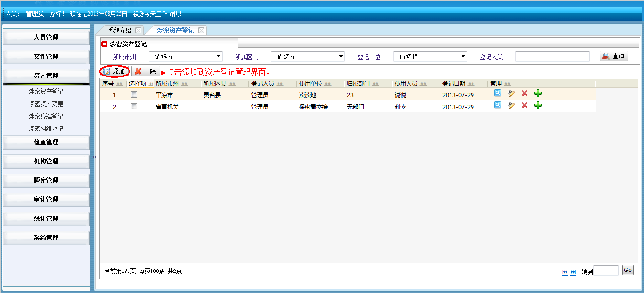
Task: Collapse the left sidebar with the « handle
Action: pos(94,157)
